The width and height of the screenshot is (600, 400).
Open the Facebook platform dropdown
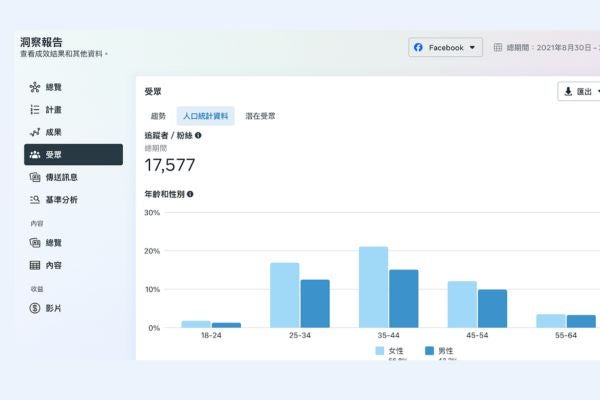[446, 47]
